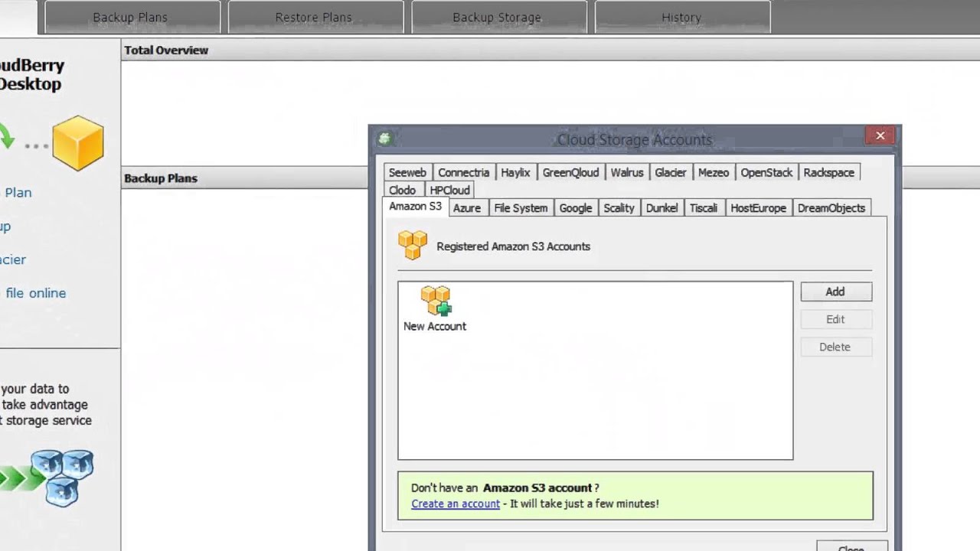Image resolution: width=980 pixels, height=551 pixels.
Task: Close the Cloud Storage Accounts dialog with X
Action: tap(880, 135)
